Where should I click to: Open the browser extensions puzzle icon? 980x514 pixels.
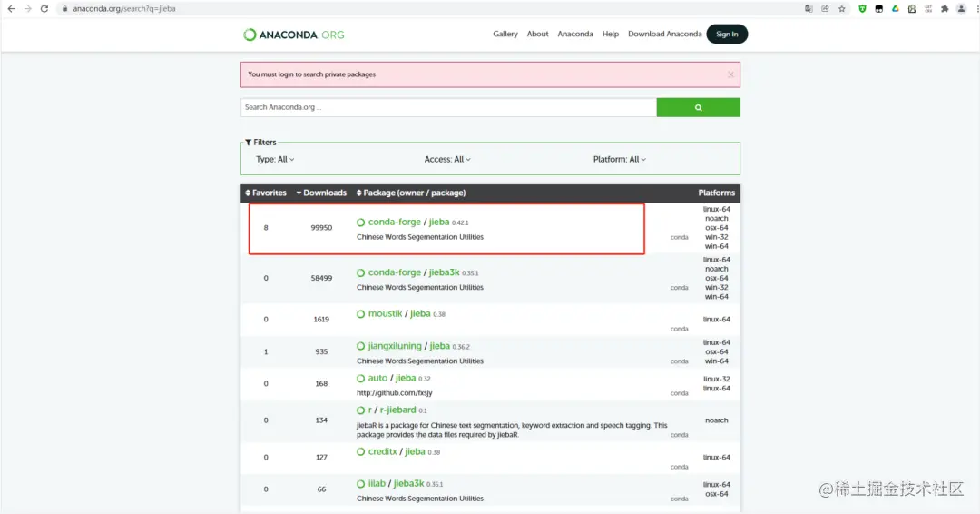click(x=945, y=9)
